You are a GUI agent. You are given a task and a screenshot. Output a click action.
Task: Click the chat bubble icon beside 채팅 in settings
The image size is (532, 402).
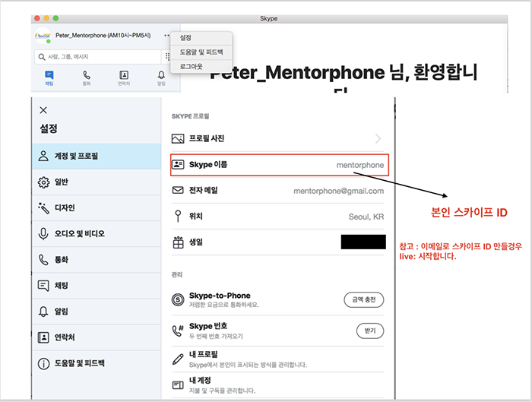(43, 286)
